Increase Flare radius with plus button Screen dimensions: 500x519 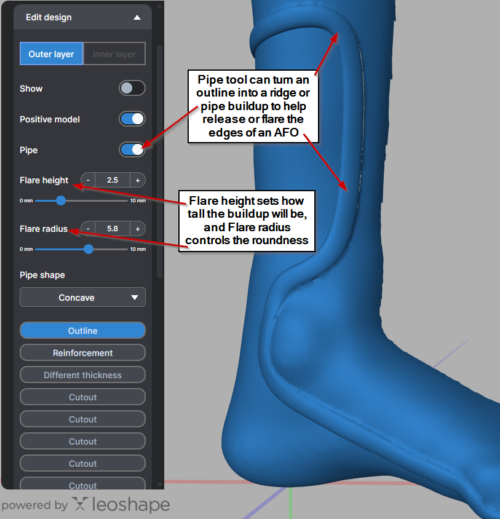pyautogui.click(x=137, y=229)
